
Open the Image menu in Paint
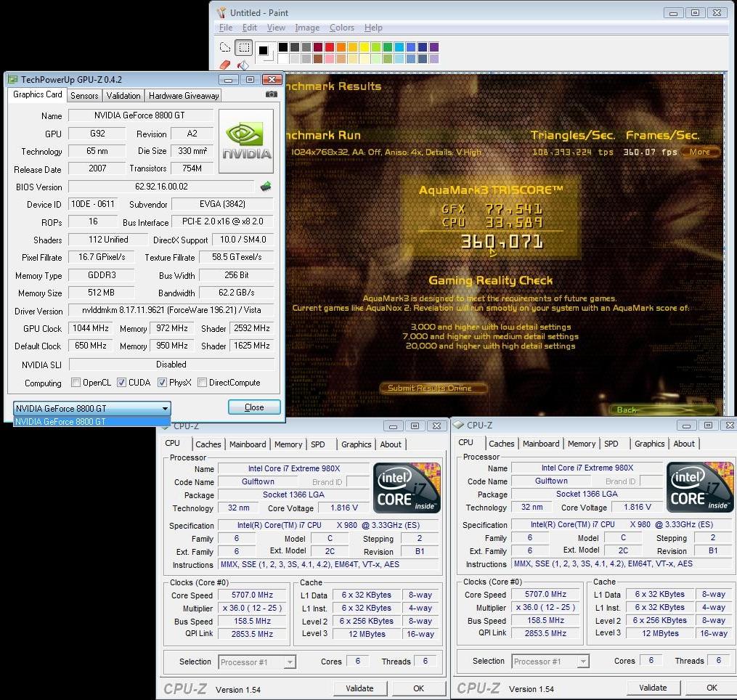click(x=307, y=28)
